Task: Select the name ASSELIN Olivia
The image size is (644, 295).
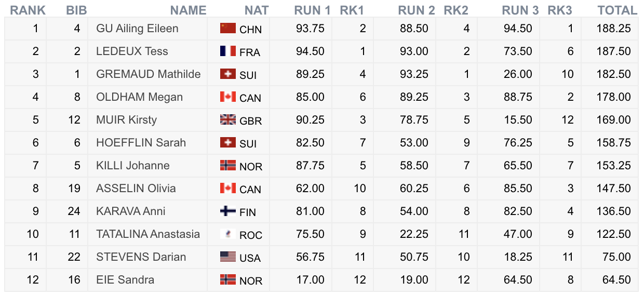Action: pyautogui.click(x=136, y=189)
